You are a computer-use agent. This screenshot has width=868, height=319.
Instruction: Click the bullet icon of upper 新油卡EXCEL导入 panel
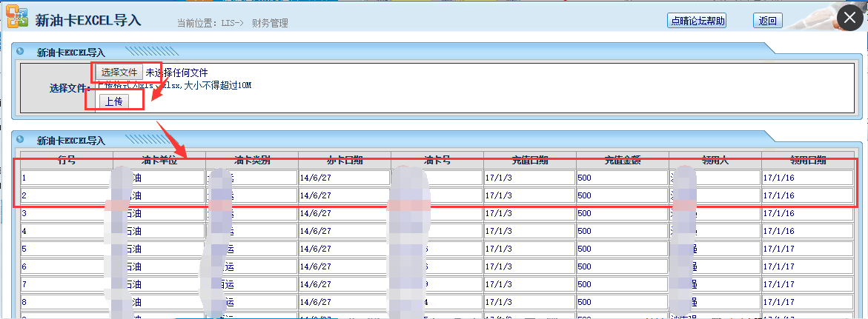point(20,52)
